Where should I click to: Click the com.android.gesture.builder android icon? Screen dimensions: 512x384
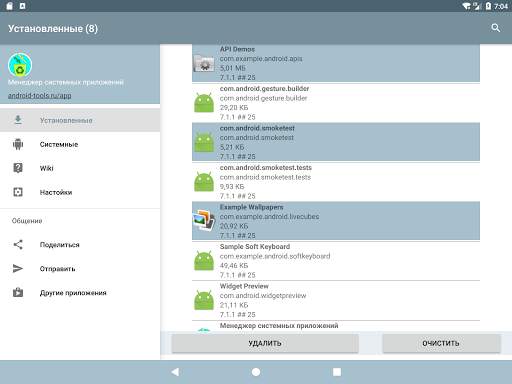click(x=204, y=103)
